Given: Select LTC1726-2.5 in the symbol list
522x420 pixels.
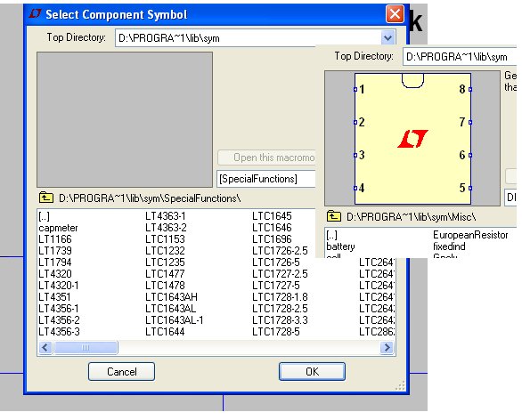Looking at the screenshot, I should click(x=280, y=251).
